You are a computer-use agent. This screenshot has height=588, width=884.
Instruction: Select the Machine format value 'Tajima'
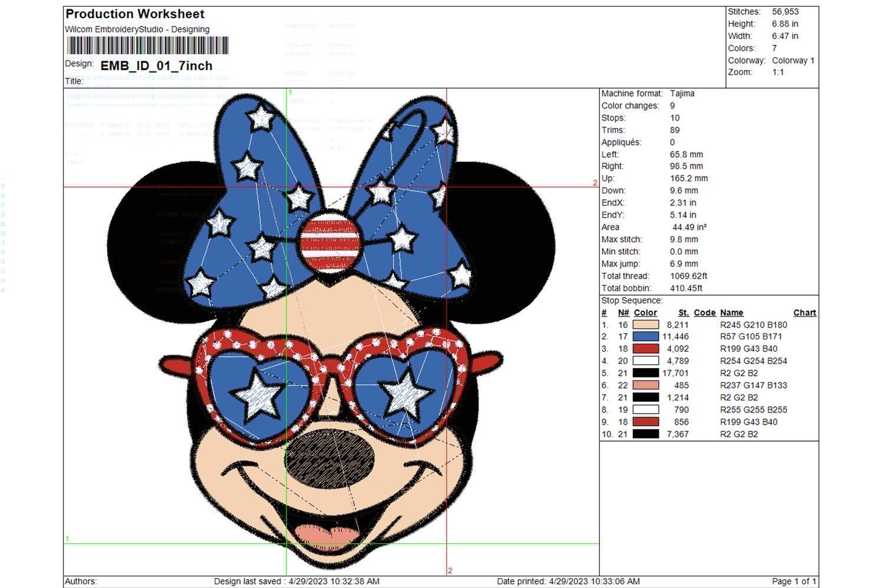coord(682,94)
